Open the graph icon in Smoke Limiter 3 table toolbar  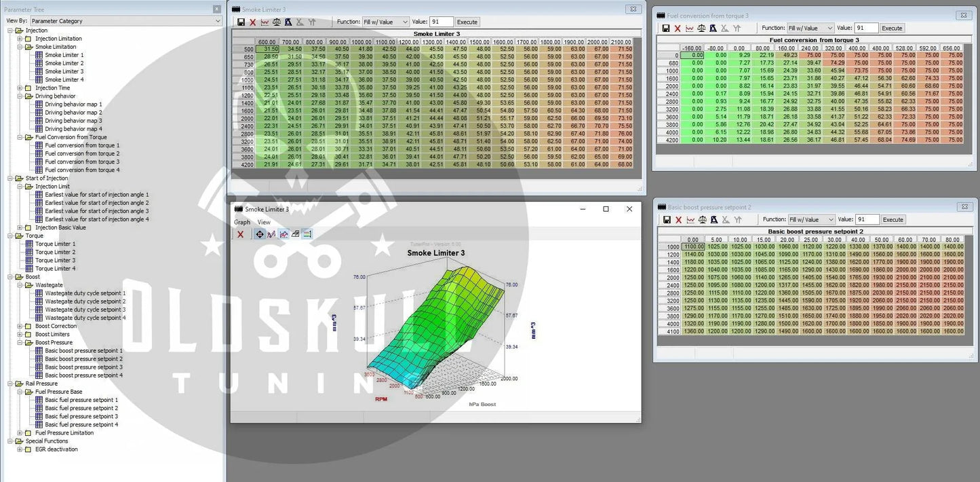[264, 22]
